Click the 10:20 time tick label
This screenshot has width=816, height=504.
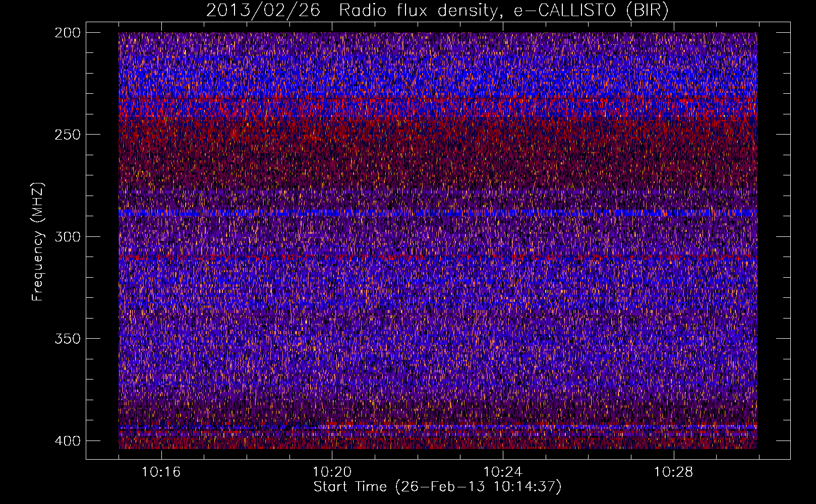coord(332,472)
